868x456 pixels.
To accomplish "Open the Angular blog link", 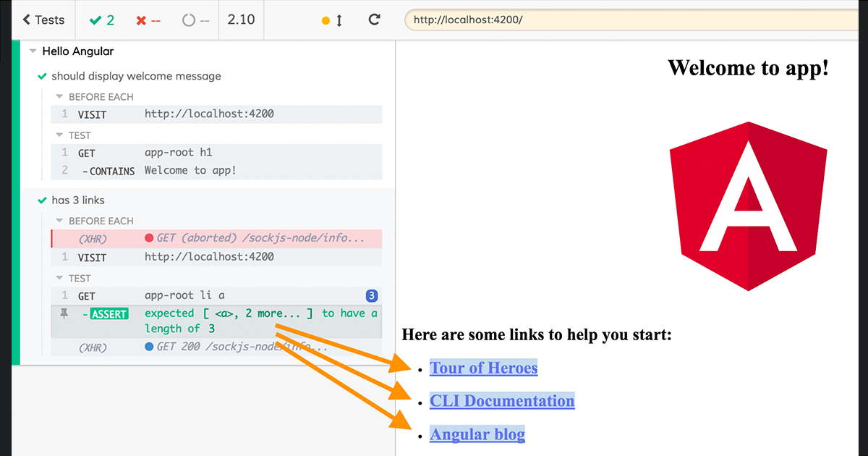I will 477,434.
